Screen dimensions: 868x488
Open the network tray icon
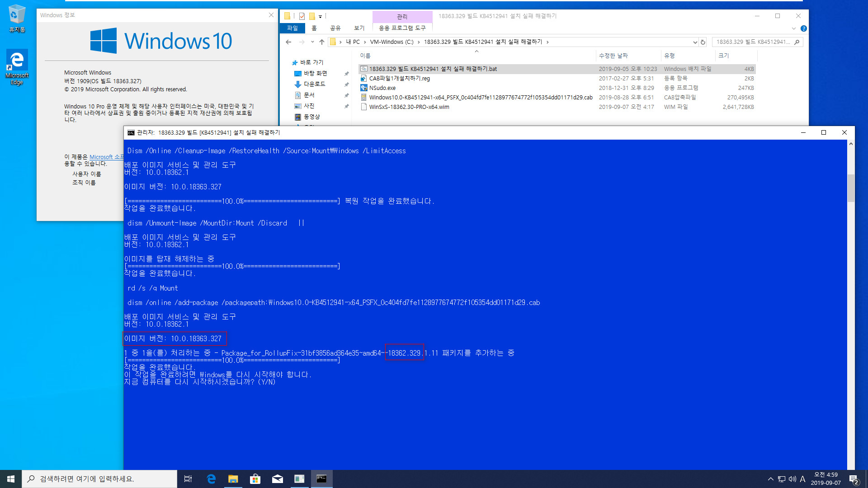(x=782, y=479)
